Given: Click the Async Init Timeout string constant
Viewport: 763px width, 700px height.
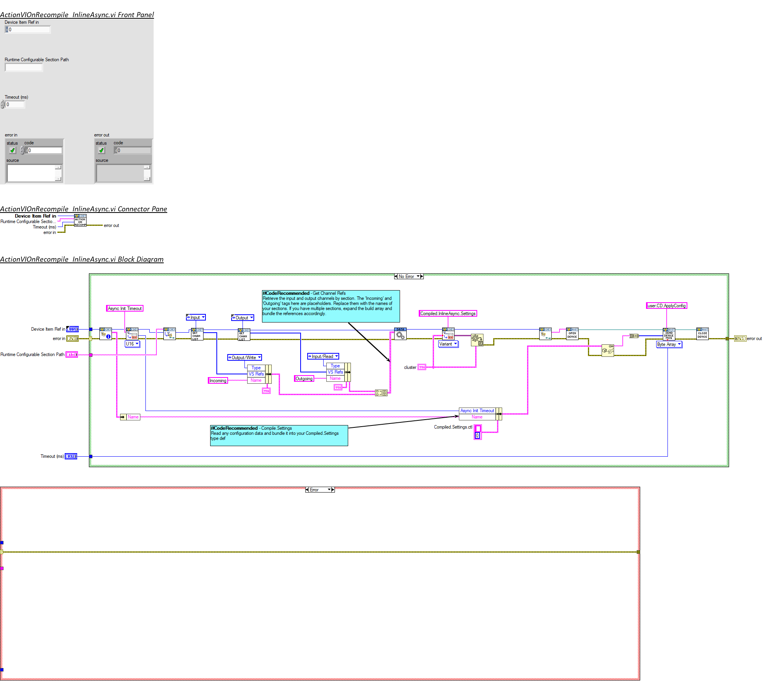Looking at the screenshot, I should point(125,308).
